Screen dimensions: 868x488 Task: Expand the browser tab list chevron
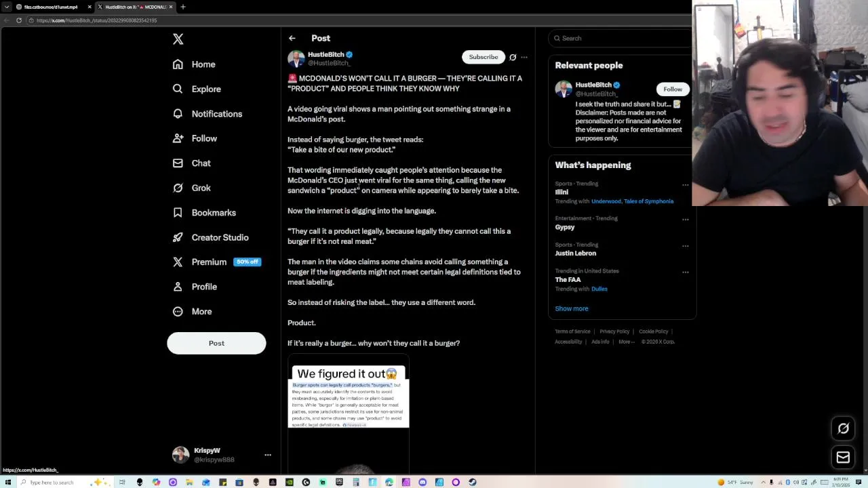click(x=6, y=7)
